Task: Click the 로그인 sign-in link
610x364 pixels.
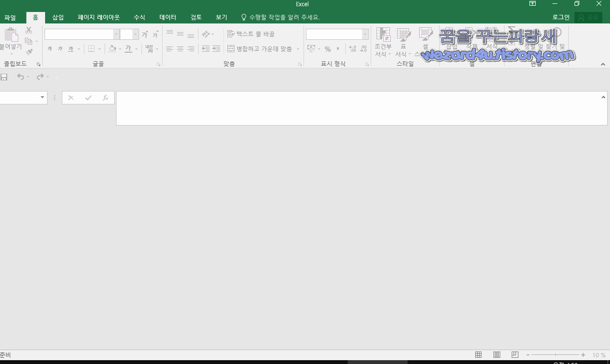Action: [560, 17]
